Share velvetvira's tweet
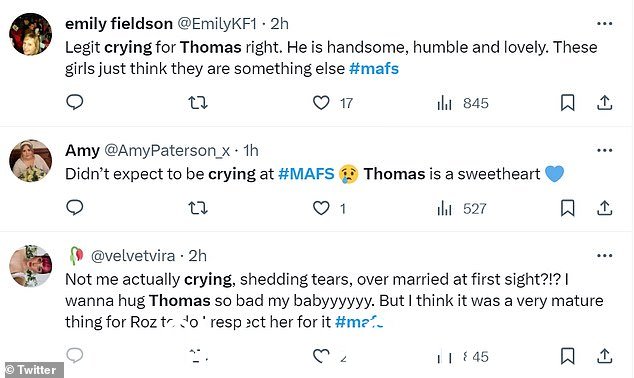 604,356
